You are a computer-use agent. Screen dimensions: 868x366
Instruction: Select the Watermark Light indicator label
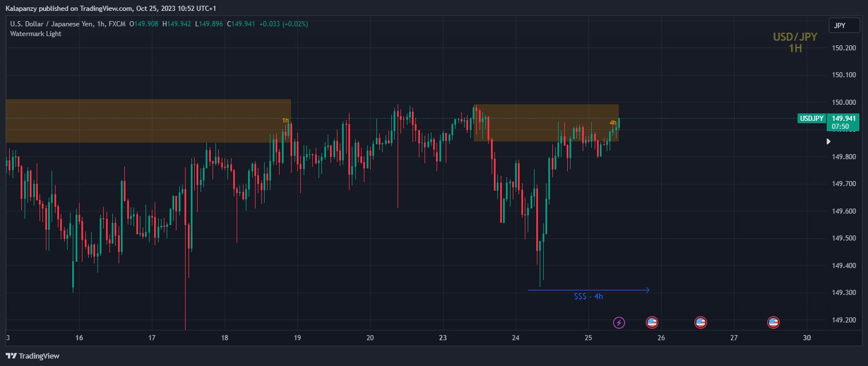[x=36, y=34]
